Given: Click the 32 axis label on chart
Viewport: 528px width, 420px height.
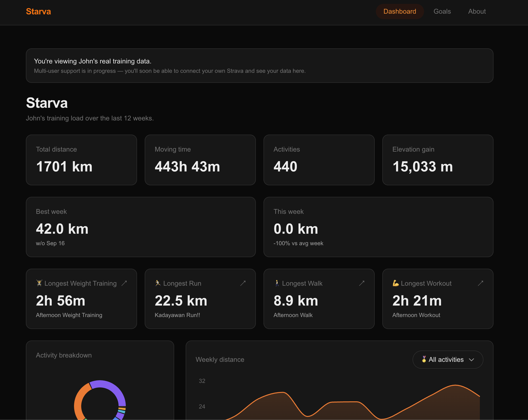Looking at the screenshot, I should click(x=202, y=381).
